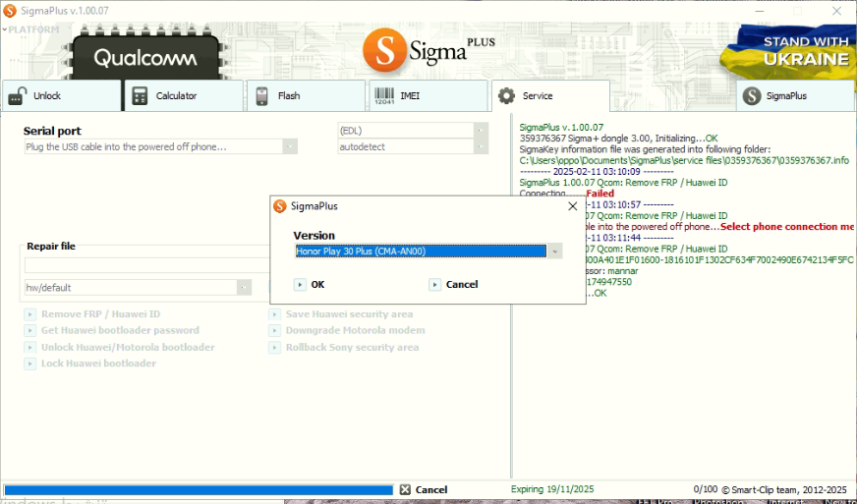Click Lock Huawei bootloader
Viewport: 857px width, 504px height.
98,364
